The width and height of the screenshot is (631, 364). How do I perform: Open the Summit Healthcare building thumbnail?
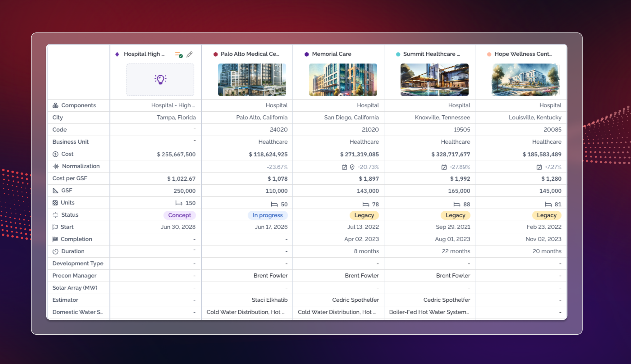[434, 80]
